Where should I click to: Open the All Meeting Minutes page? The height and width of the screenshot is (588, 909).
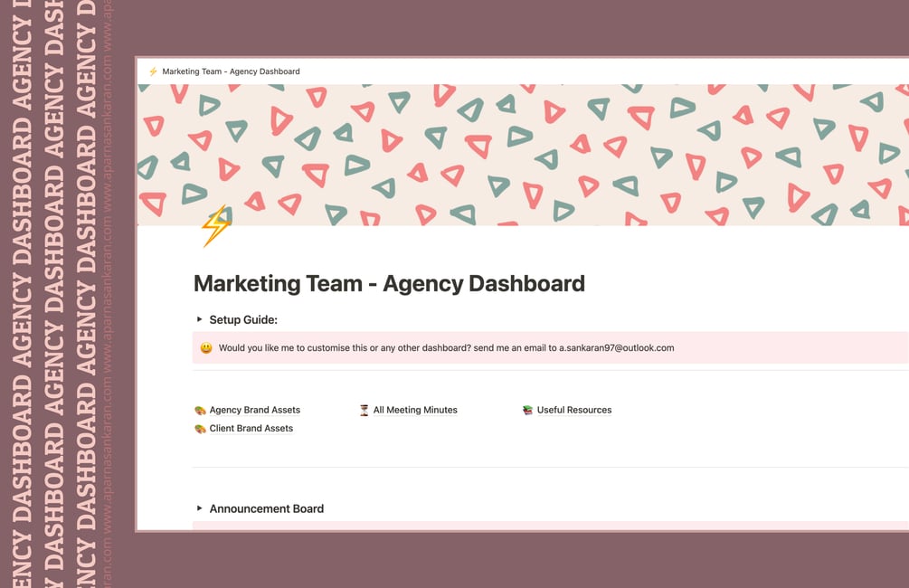415,410
